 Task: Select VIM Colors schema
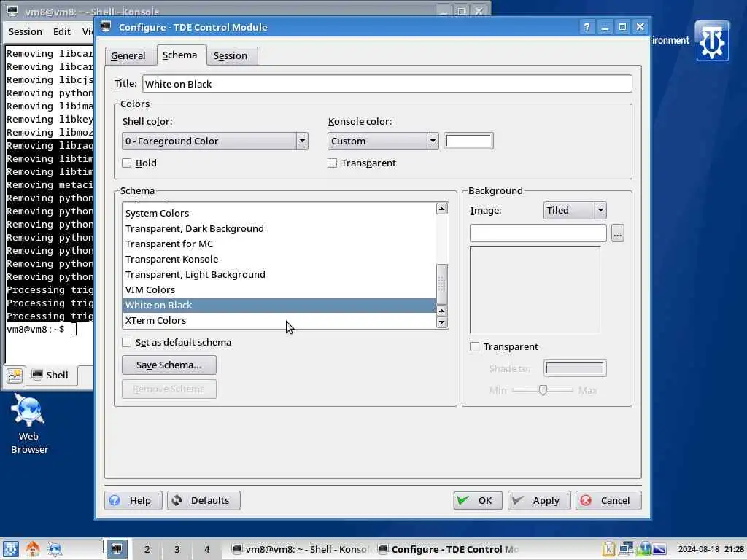[x=279, y=289]
